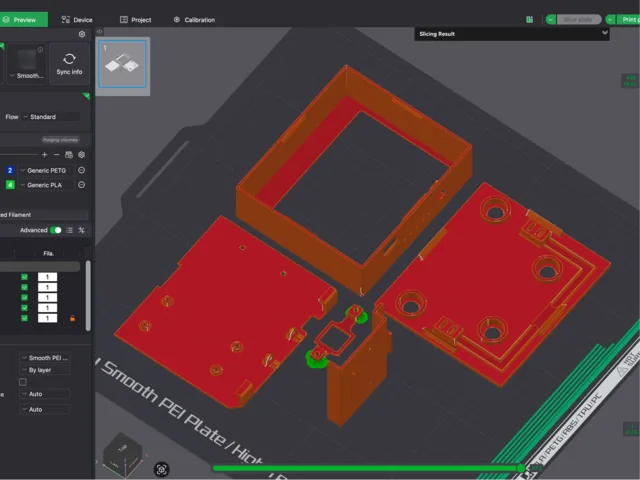Remove a filament with minus icon
This screenshot has width=640, height=480.
57,155
